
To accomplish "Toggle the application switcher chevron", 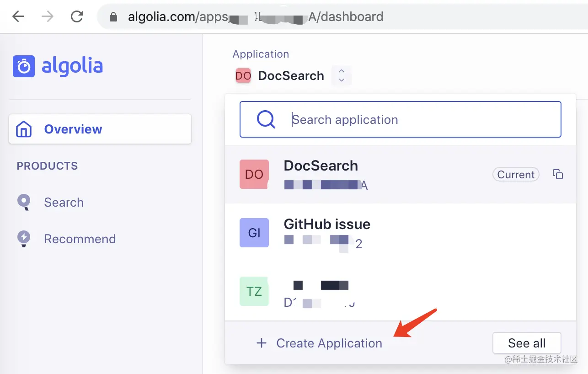I will point(341,75).
